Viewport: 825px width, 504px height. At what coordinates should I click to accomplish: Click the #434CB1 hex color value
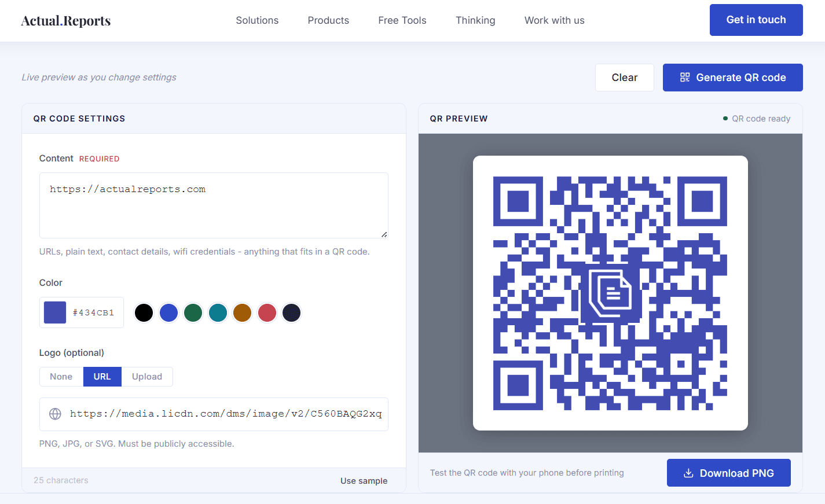[94, 312]
